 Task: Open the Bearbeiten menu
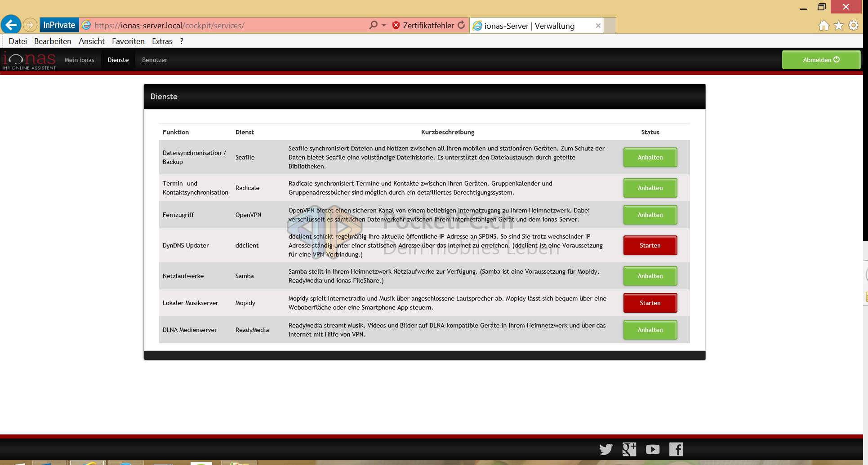[x=53, y=41]
